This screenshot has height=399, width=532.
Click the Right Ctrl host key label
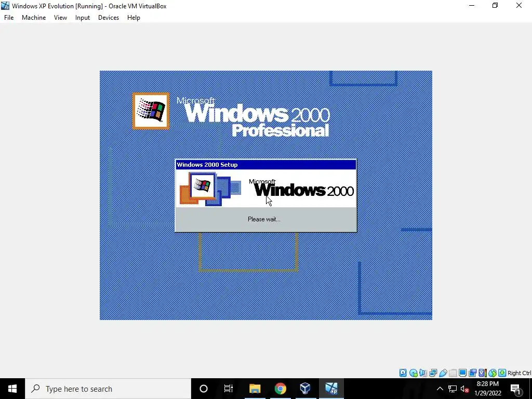[x=519, y=373]
